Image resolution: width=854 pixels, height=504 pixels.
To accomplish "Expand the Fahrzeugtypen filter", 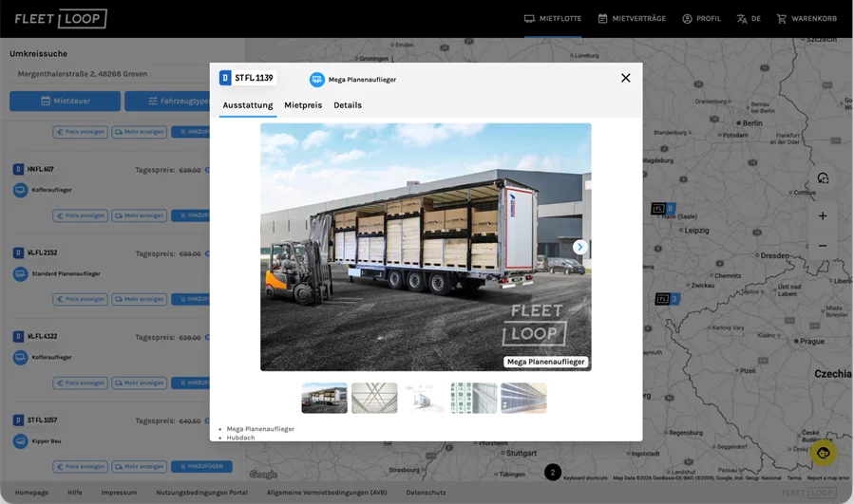I will [179, 102].
